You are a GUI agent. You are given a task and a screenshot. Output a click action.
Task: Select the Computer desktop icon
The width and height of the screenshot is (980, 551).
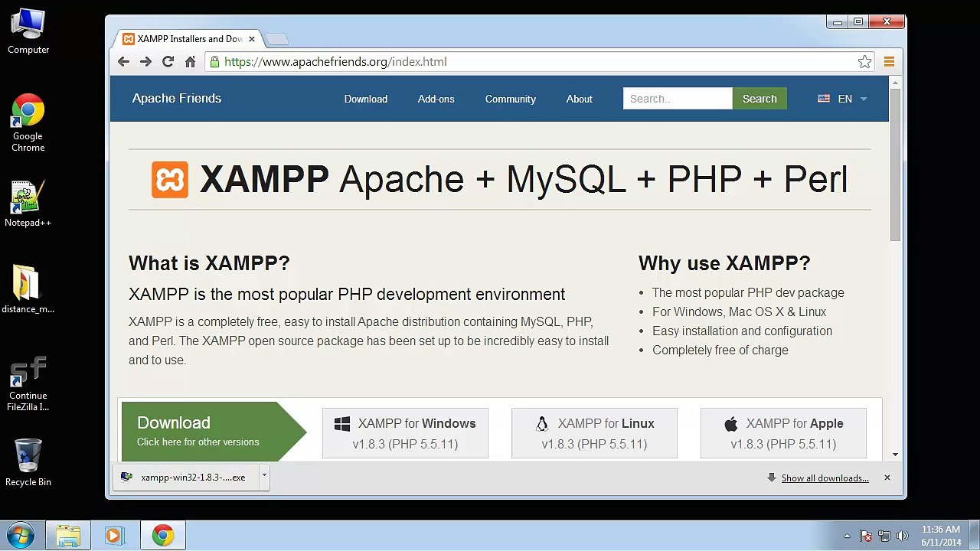[28, 32]
